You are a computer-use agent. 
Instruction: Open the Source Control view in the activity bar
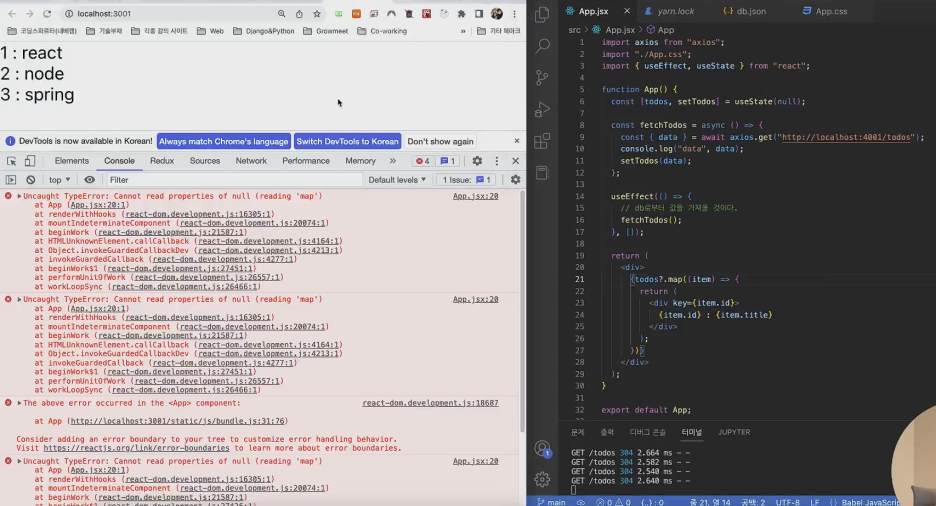point(542,78)
